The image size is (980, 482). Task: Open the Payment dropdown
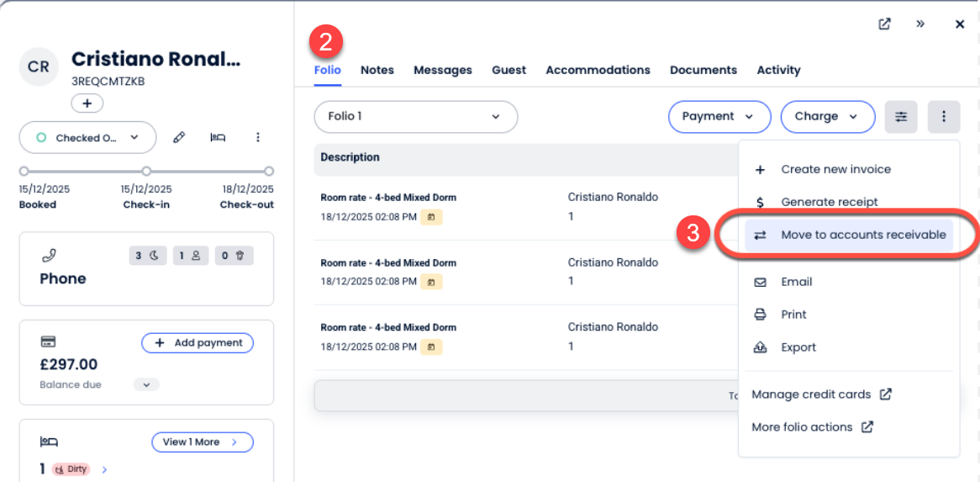coord(719,117)
